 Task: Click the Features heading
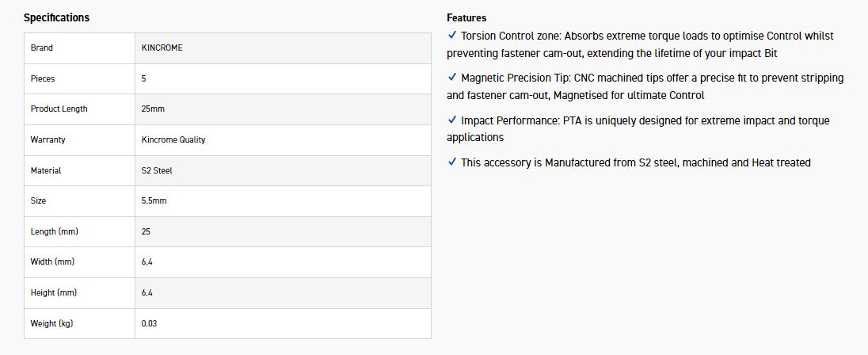(x=466, y=17)
